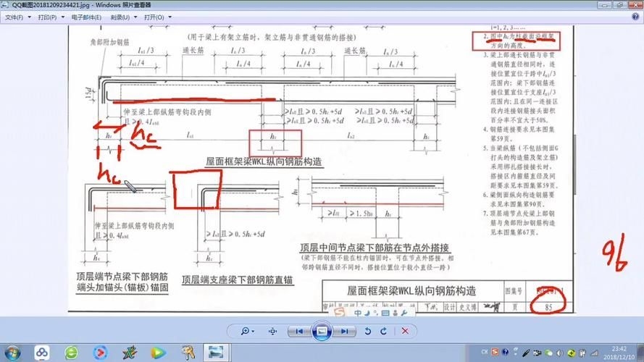Open soft keyboard icon on IME bar
Viewport: 644px width, 362px height.
[x=385, y=313]
